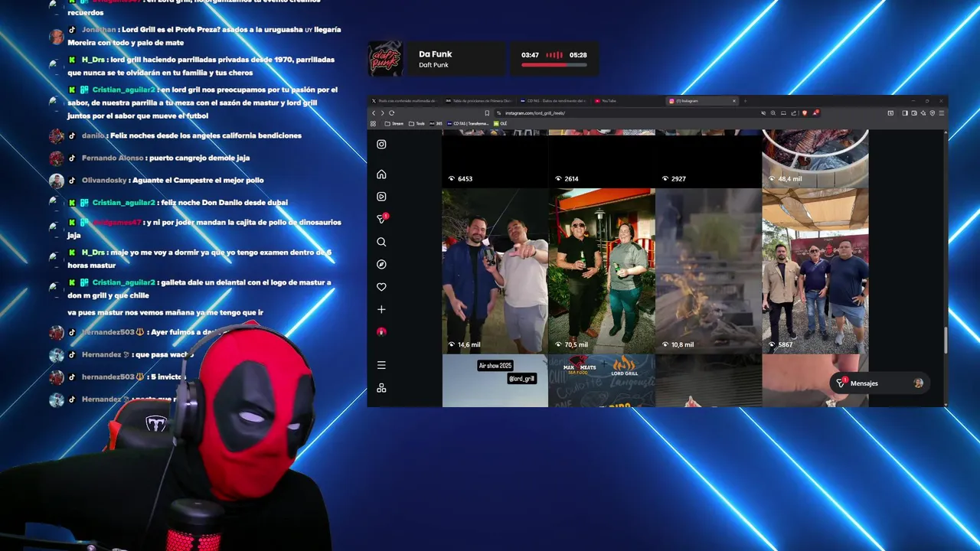
Task: Click the share icon in the address bar
Action: tap(794, 113)
